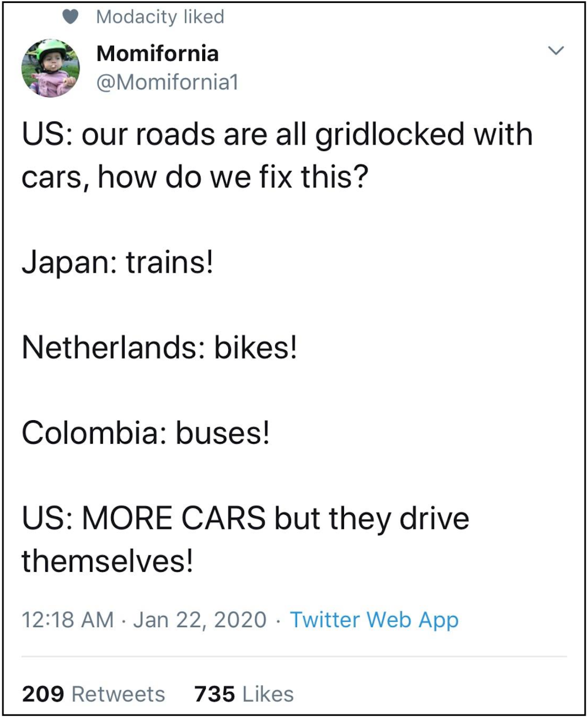Open the Twitter Web App link
This screenshot has width=588, height=717.
click(374, 620)
